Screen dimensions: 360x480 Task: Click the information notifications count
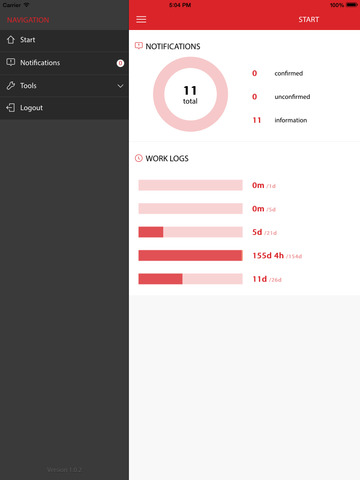pos(257,120)
